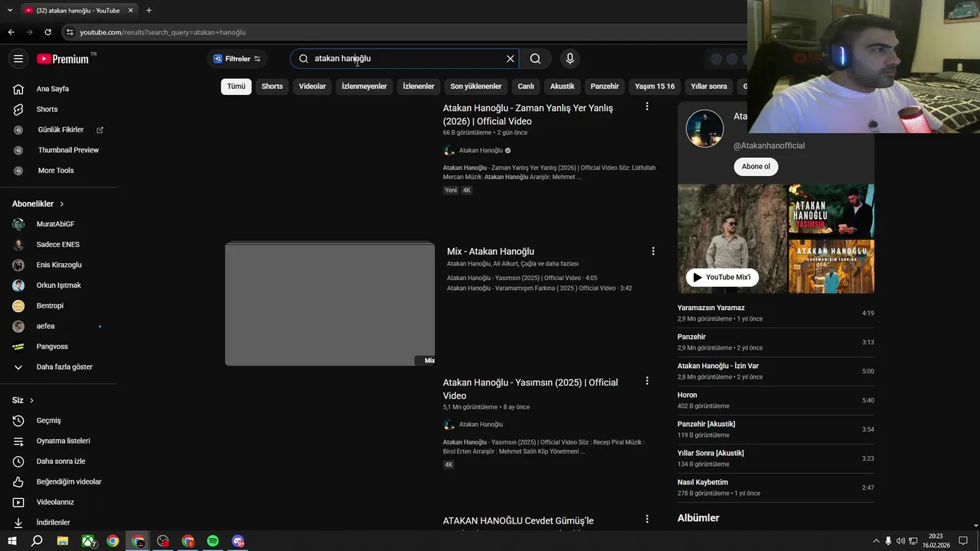Image resolution: width=980 pixels, height=551 pixels.
Task: Select the İzlenmeyenler filter chip
Action: point(364,86)
